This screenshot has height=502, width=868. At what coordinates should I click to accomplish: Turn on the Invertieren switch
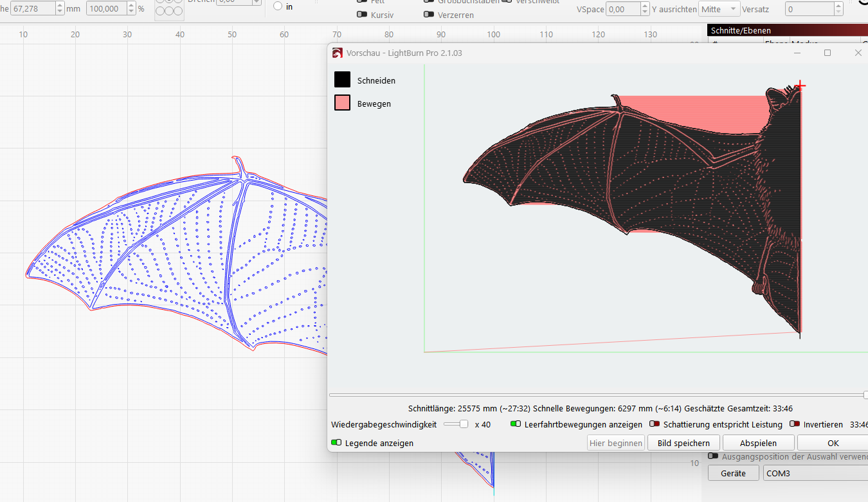795,424
